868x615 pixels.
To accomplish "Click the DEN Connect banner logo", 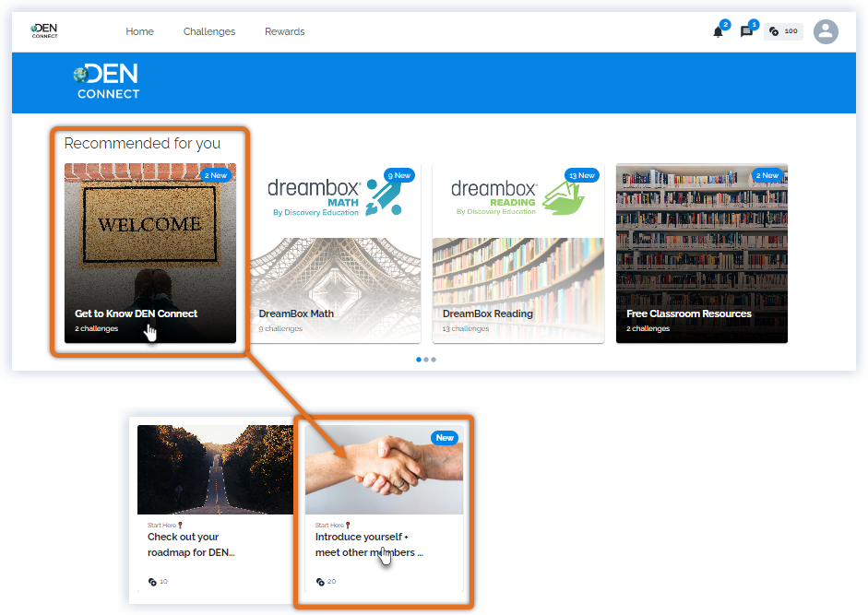I will pos(107,81).
